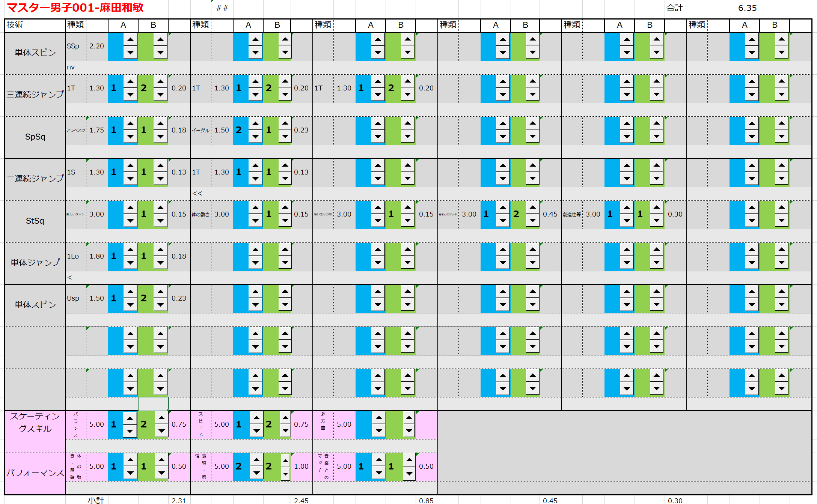Select the 合計 total value 6.35 cell
Viewport: 817px width, 504px height.
[x=747, y=8]
